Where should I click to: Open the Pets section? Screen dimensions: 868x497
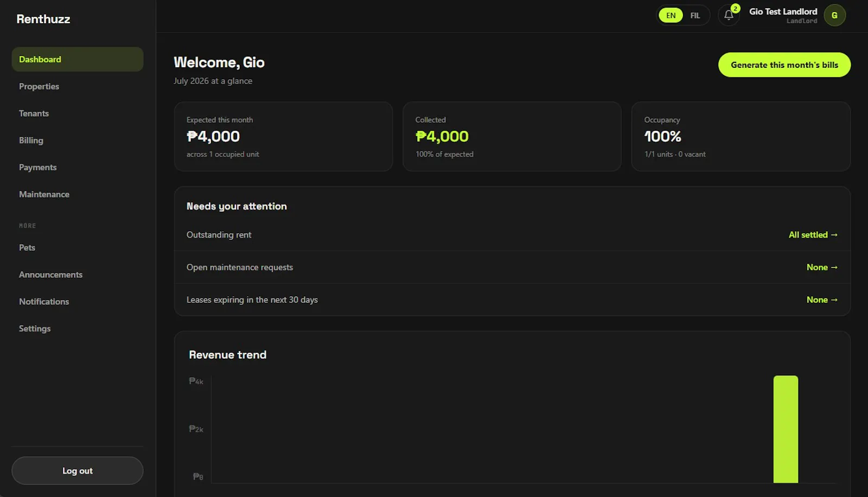pos(78,247)
